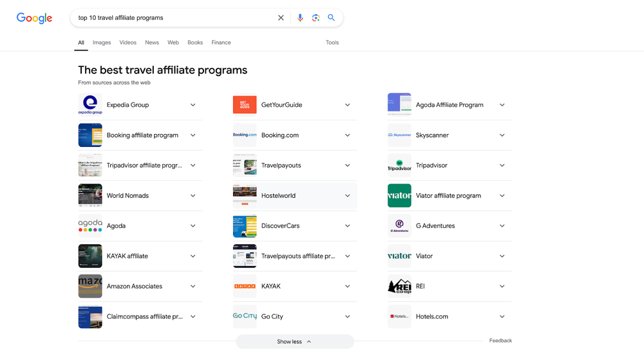Expand the REI chevron
This screenshot has width=644, height=353.
click(502, 286)
